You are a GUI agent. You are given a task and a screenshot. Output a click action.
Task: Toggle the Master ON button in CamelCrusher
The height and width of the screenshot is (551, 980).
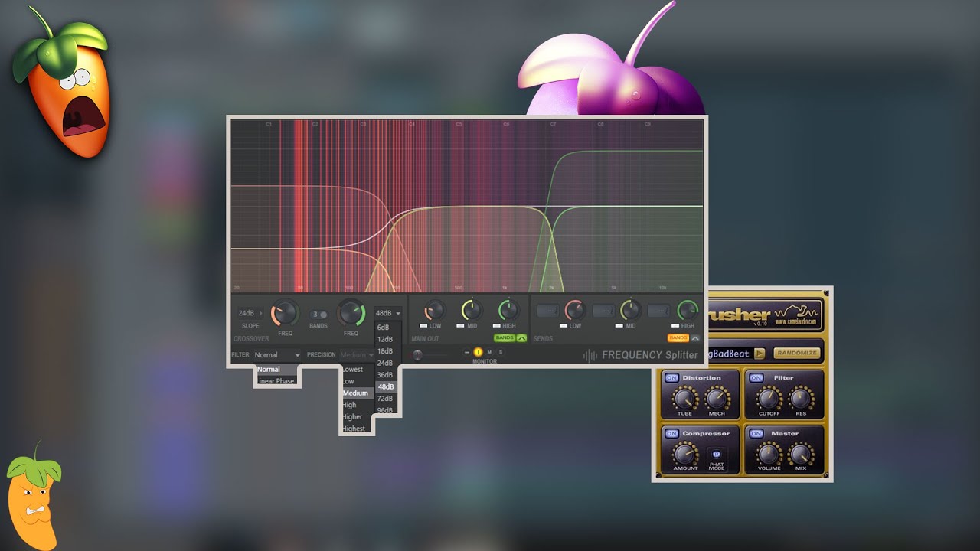[756, 434]
